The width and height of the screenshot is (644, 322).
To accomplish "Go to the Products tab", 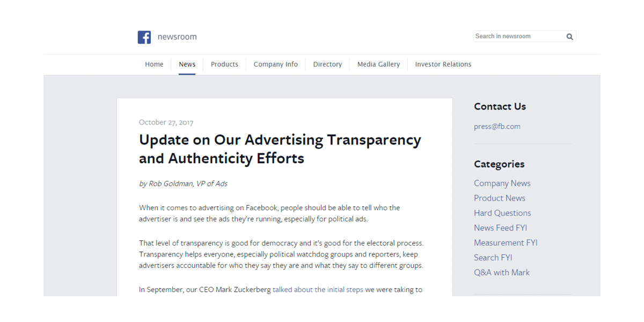I will [x=224, y=64].
